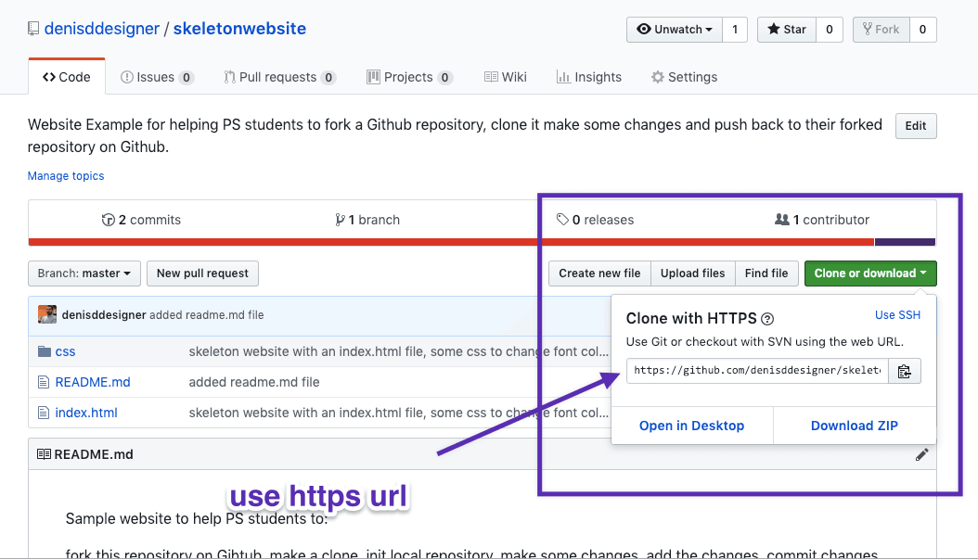This screenshot has width=978, height=560.
Task: Click the branch icon next to 1 branch
Action: coord(342,220)
